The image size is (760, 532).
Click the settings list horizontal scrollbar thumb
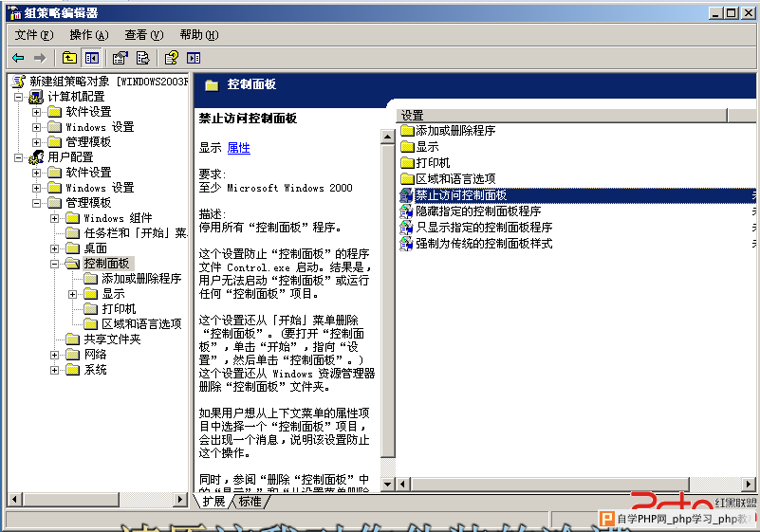click(x=549, y=484)
